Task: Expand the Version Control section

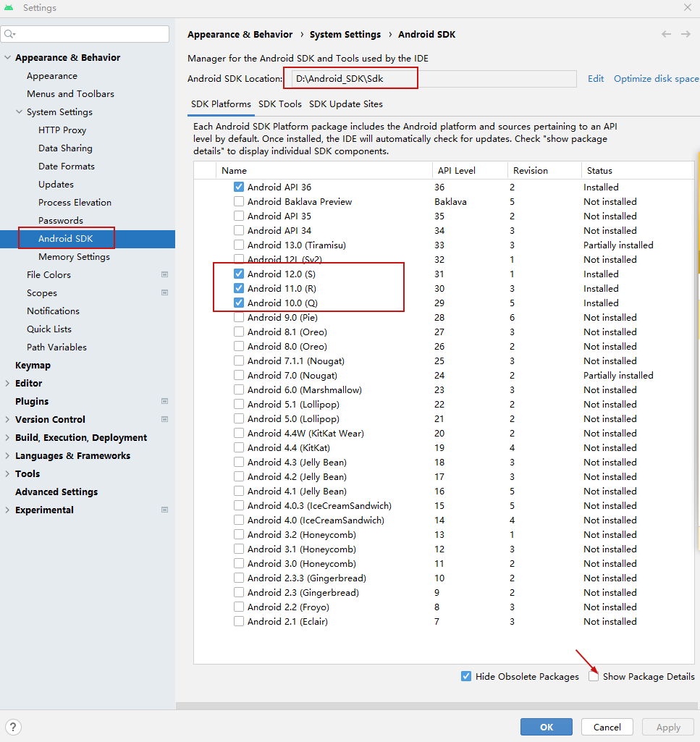Action: [7, 419]
